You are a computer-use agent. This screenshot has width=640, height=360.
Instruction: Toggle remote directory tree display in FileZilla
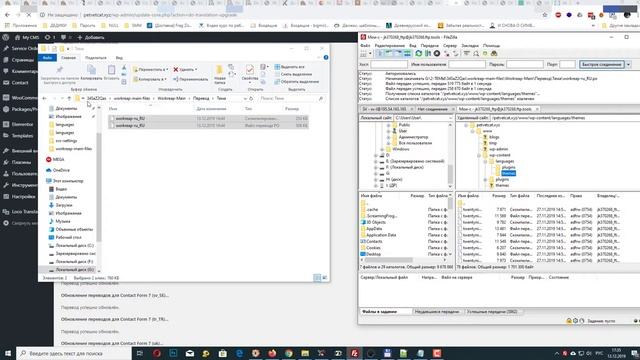398,53
